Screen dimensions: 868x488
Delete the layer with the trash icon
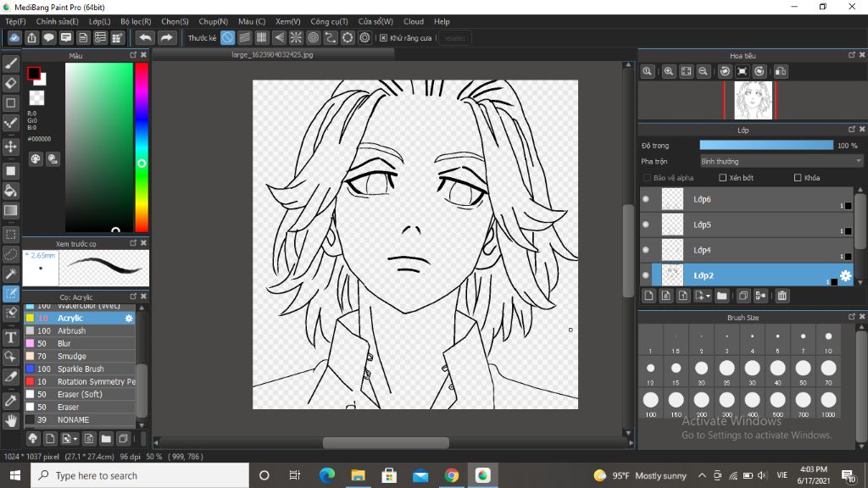[782, 296]
